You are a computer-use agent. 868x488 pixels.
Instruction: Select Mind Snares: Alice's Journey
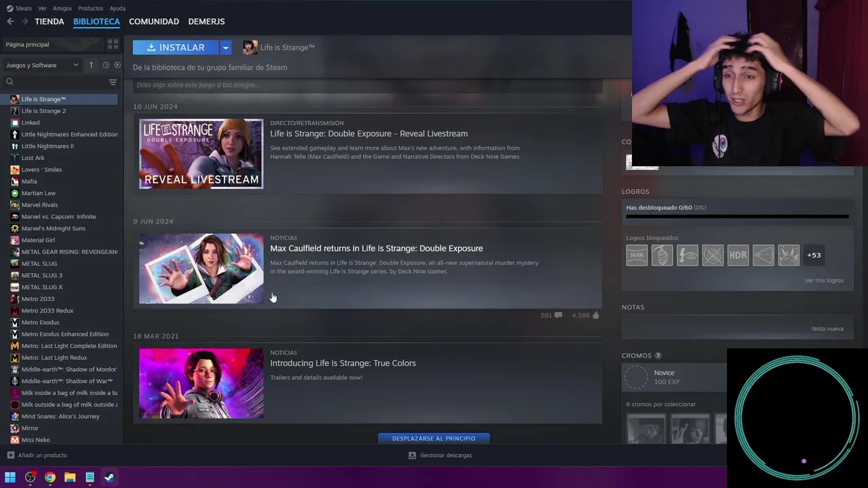pyautogui.click(x=60, y=416)
